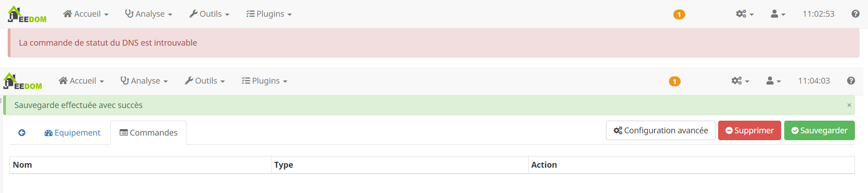Select the Commandes tab

148,133
